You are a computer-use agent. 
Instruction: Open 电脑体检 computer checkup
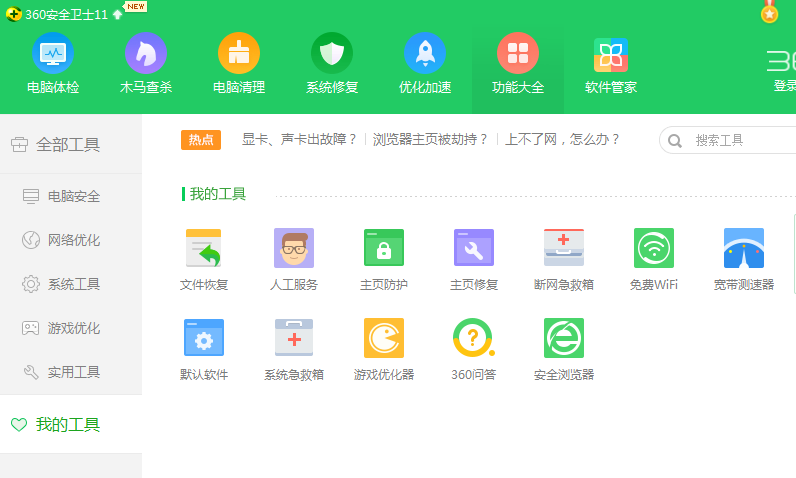pyautogui.click(x=53, y=64)
